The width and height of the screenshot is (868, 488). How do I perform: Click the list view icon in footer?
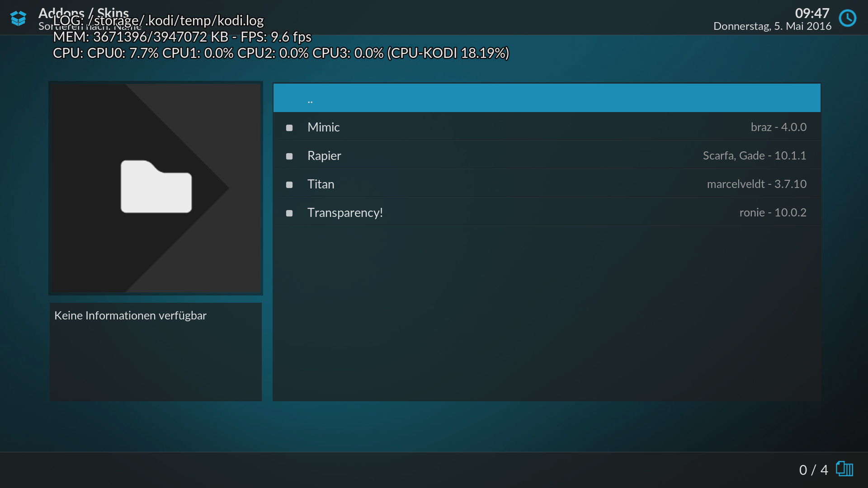[844, 469]
